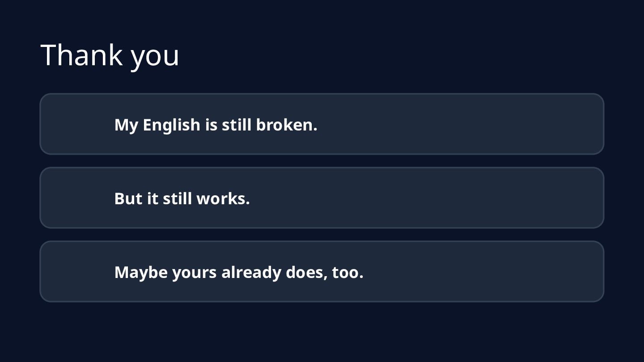The height and width of the screenshot is (362, 644).
Task: Click the word "works." in second card
Action: pos(223,198)
